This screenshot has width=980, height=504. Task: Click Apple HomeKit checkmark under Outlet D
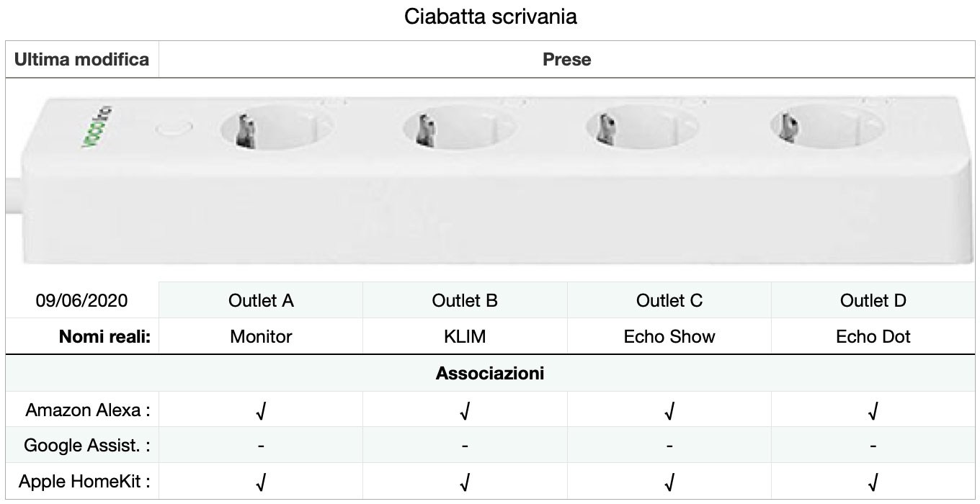[x=873, y=482]
